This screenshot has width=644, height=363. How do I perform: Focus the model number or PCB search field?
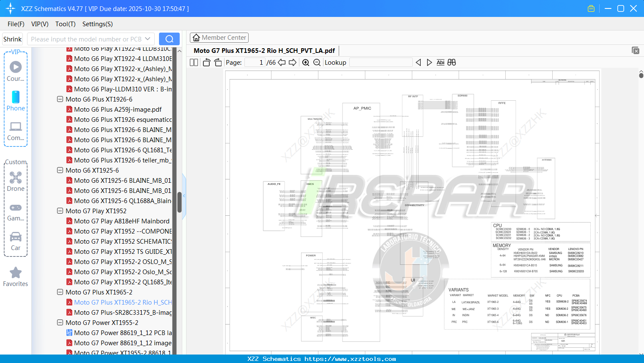(x=86, y=39)
